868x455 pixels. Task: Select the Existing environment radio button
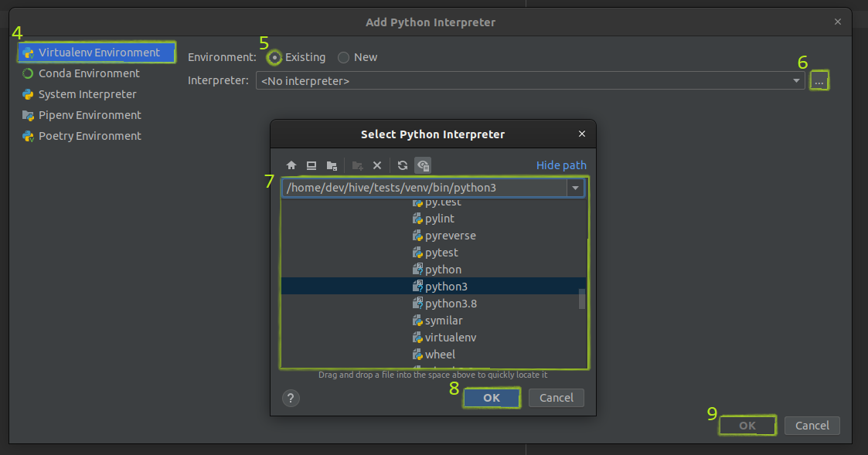point(274,57)
